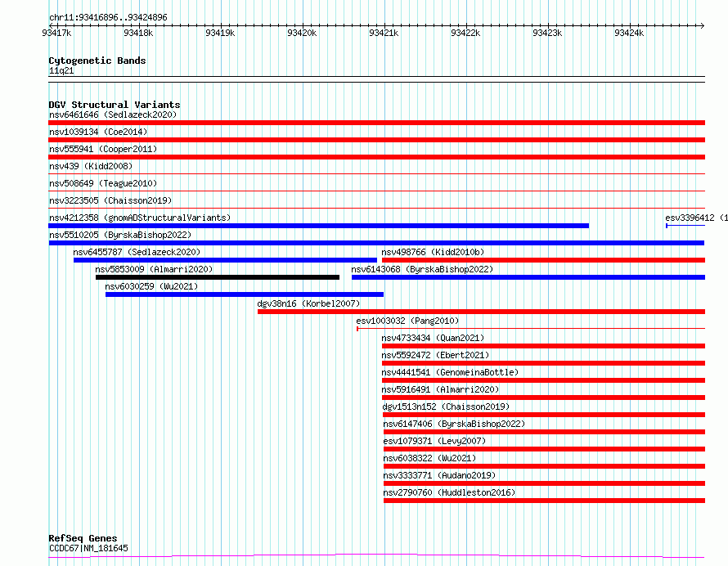Select the 11q21 band label

pyautogui.click(x=61, y=70)
